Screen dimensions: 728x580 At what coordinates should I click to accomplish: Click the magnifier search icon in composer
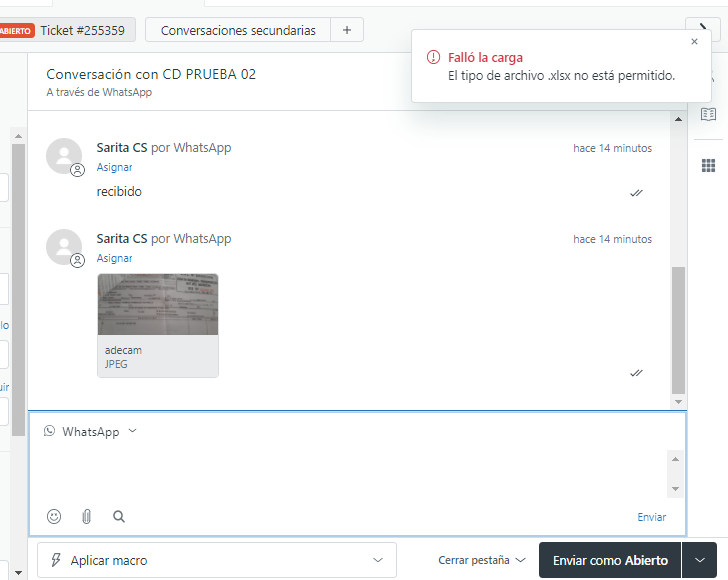[x=119, y=517]
